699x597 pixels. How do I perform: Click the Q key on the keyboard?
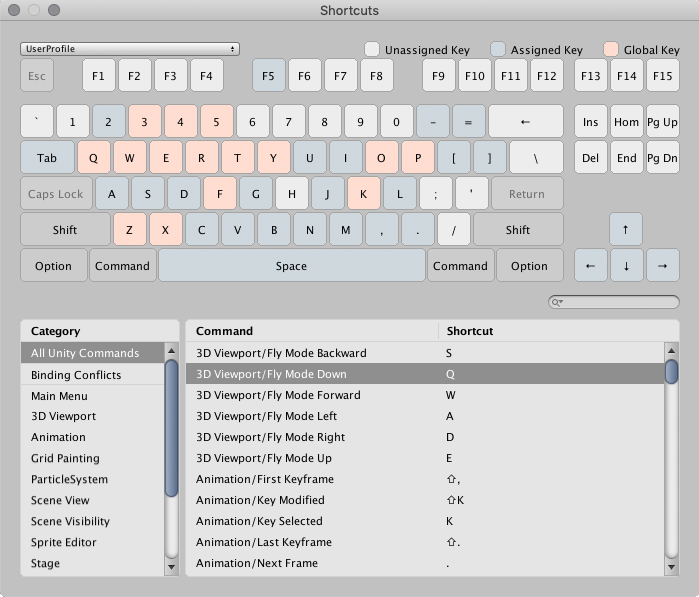tap(94, 158)
